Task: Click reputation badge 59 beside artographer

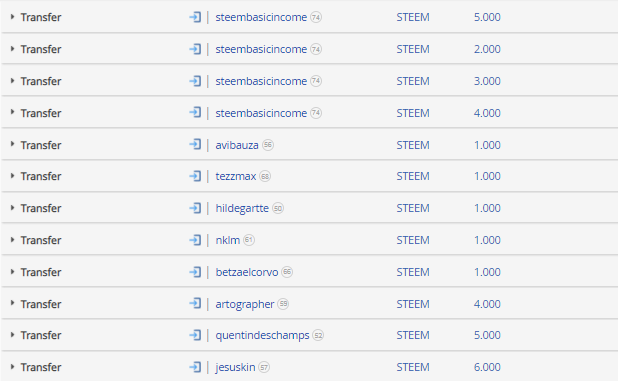Action: pos(283,304)
